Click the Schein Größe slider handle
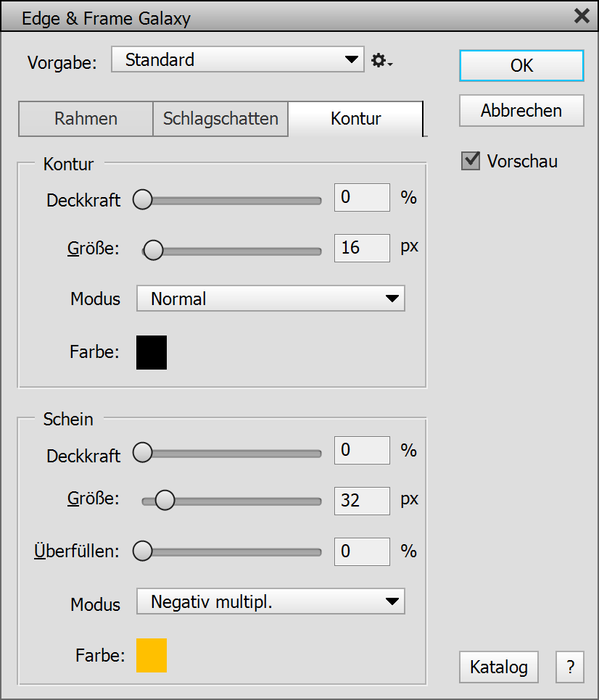This screenshot has width=599, height=700. pos(165,500)
